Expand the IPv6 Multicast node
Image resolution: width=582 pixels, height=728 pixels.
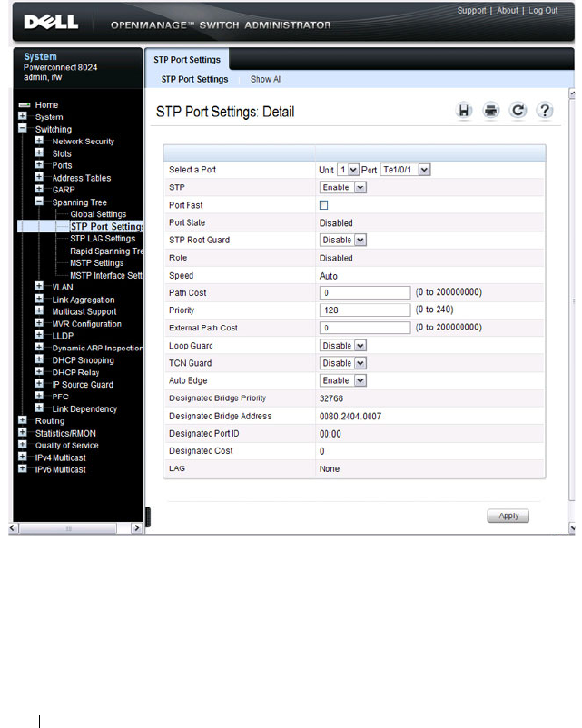(x=23, y=468)
